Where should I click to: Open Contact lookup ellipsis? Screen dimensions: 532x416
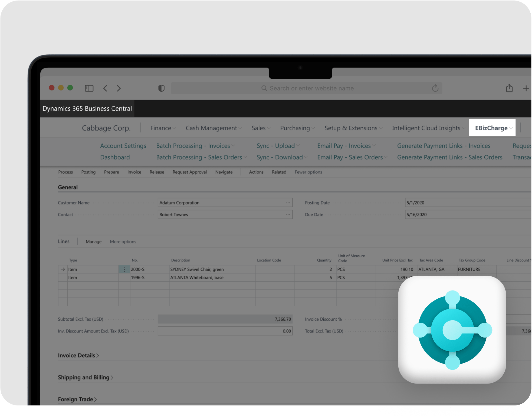pyautogui.click(x=288, y=214)
